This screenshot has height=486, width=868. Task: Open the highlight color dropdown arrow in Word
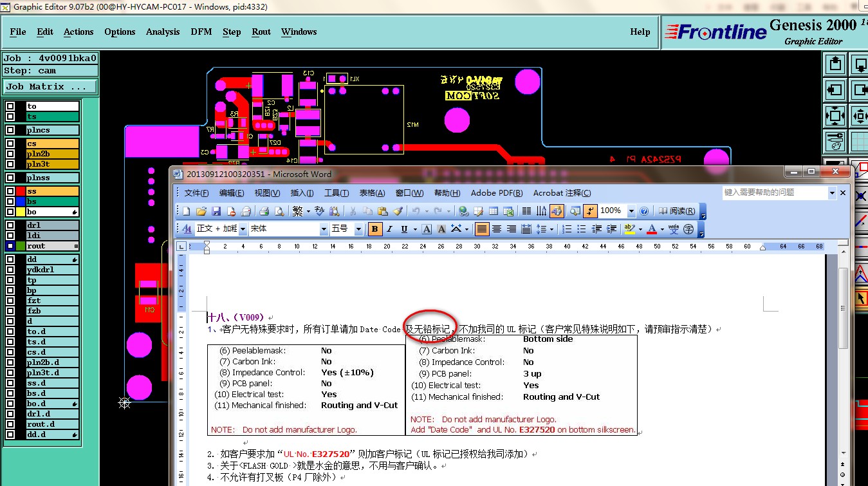click(x=640, y=229)
